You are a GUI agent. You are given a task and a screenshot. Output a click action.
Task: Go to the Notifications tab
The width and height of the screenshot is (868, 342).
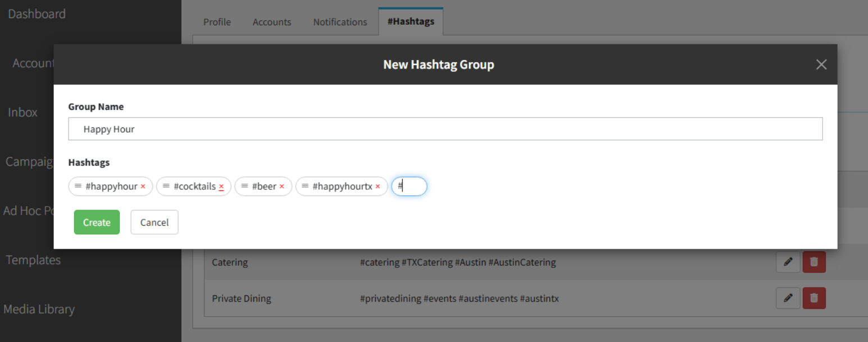coord(340,22)
